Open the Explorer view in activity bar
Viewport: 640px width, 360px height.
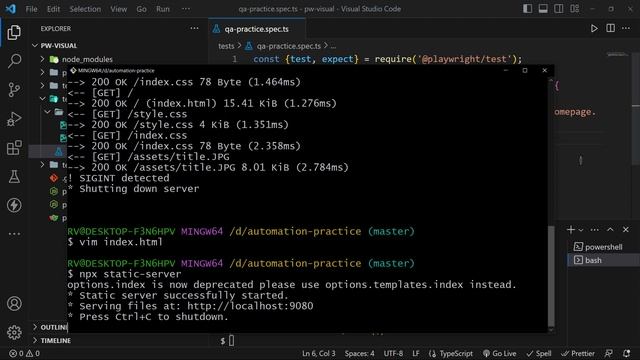click(x=14, y=32)
